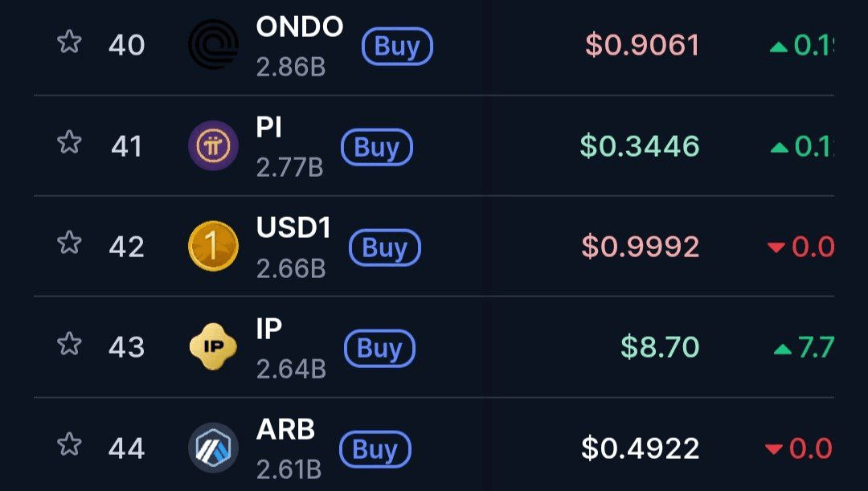Viewport: 868px width, 491px height.
Task: Buy ONDO using the Buy button
Action: 397,47
